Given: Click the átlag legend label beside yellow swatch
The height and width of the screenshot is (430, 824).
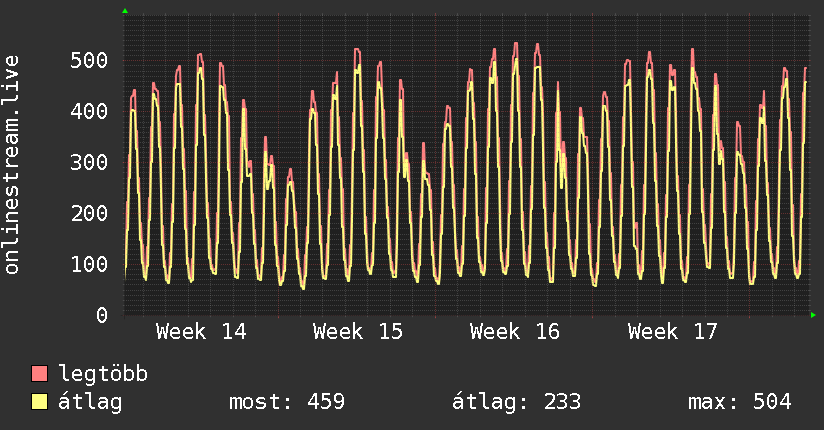Looking at the screenshot, I should pyautogui.click(x=90, y=403).
